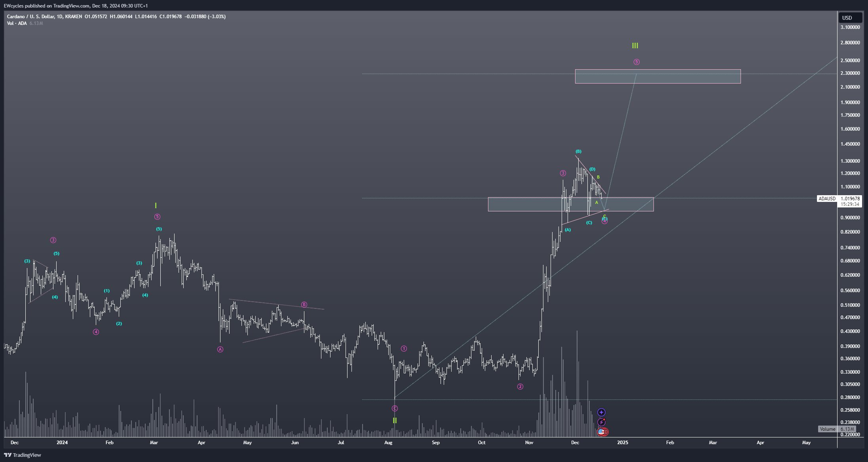The width and height of the screenshot is (868, 462).
Task: Click the Volume 6.13M axis label
Action: (x=837, y=429)
